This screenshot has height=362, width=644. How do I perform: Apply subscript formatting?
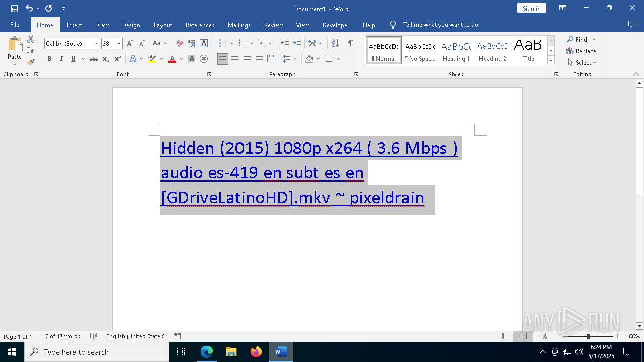tap(106, 59)
